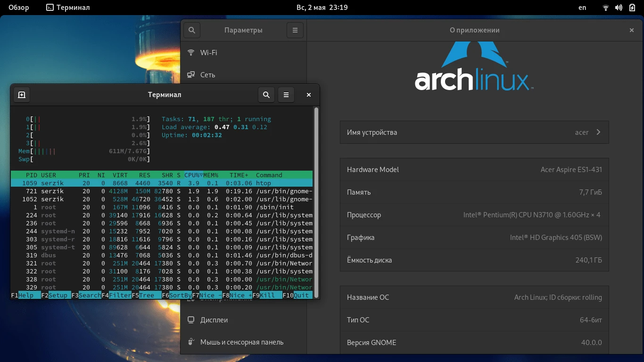644x362 pixels.
Task: Click the Обзор activities button
Action: (x=19, y=8)
